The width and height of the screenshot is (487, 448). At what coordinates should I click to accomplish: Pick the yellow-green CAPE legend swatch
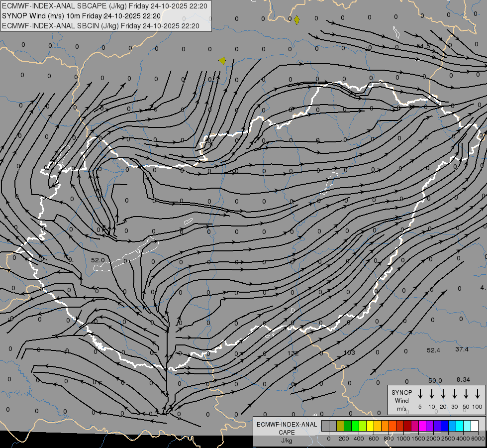click(363, 426)
